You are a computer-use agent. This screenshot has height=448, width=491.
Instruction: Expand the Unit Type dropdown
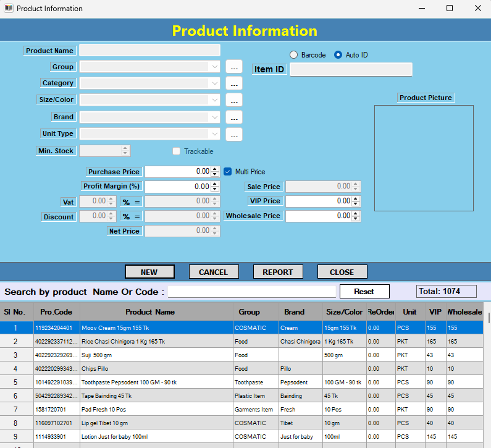click(x=214, y=134)
